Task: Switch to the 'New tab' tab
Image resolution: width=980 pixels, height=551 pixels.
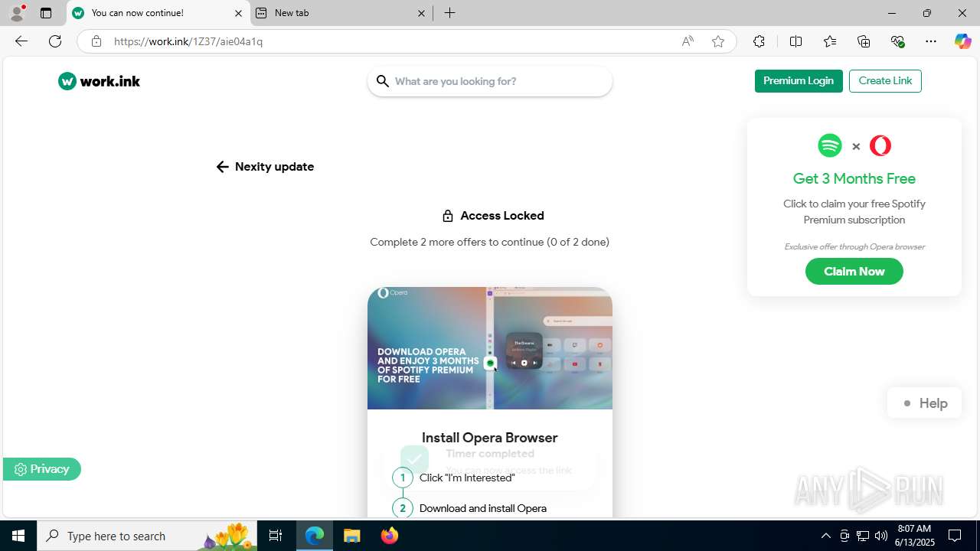Action: [341, 13]
